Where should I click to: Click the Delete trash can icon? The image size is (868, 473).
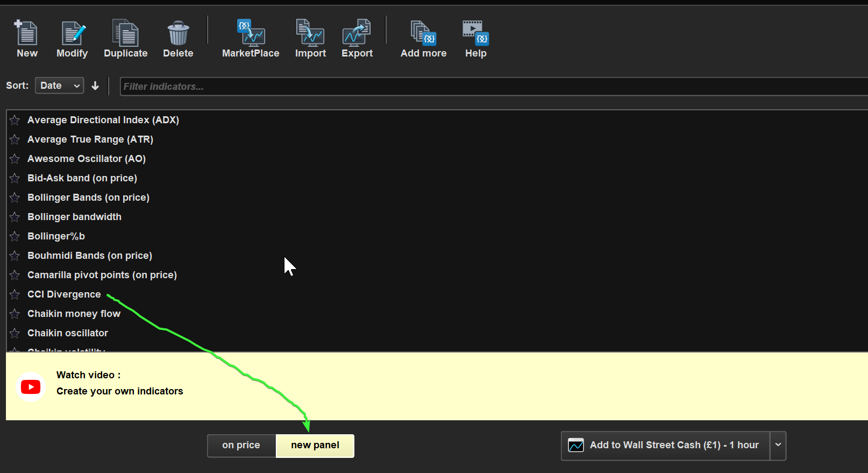tap(178, 33)
